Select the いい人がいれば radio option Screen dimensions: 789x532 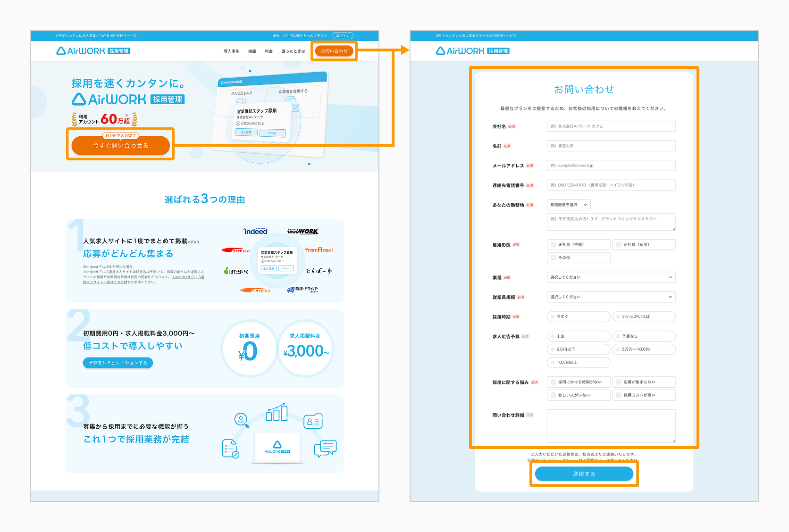[x=644, y=316]
